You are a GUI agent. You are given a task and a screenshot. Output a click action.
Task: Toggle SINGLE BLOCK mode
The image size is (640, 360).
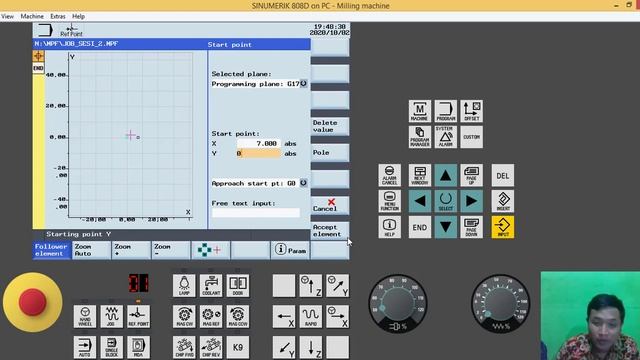[x=111, y=347]
